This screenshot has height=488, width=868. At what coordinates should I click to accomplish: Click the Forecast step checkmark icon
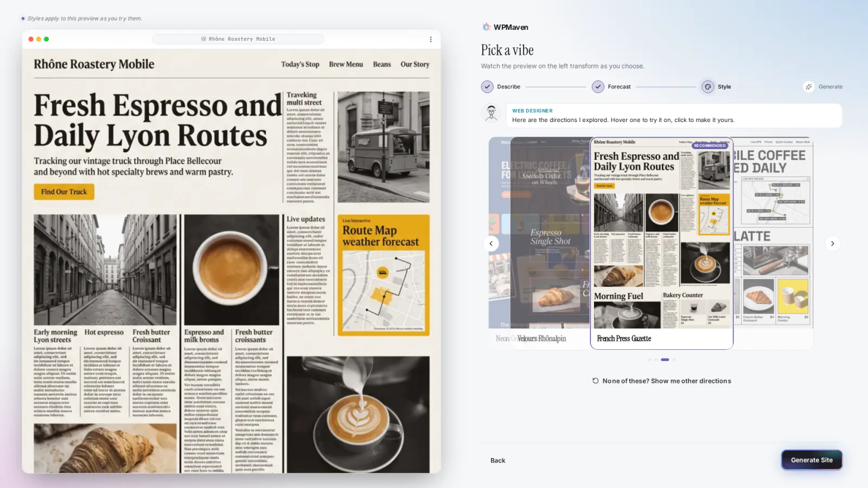click(x=598, y=87)
